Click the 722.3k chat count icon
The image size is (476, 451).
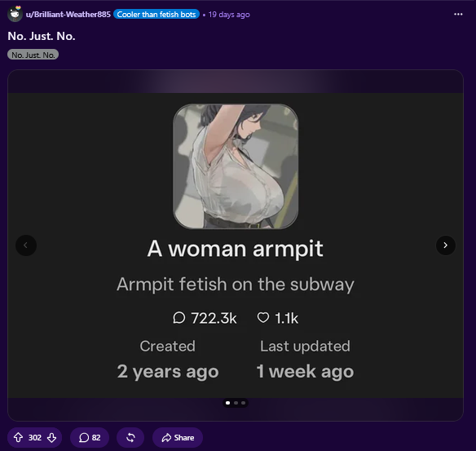coord(178,318)
